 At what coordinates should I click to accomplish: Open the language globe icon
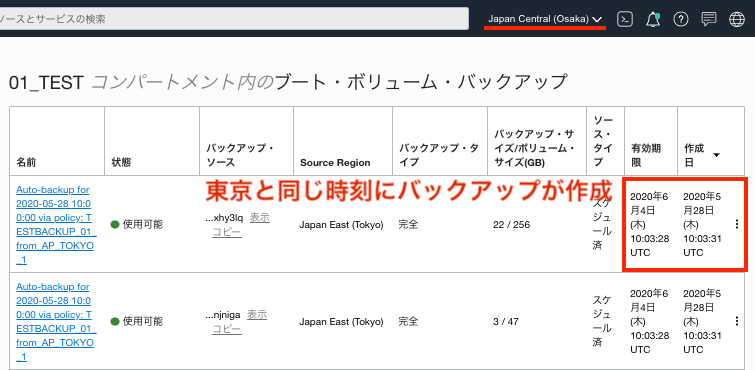point(737,19)
